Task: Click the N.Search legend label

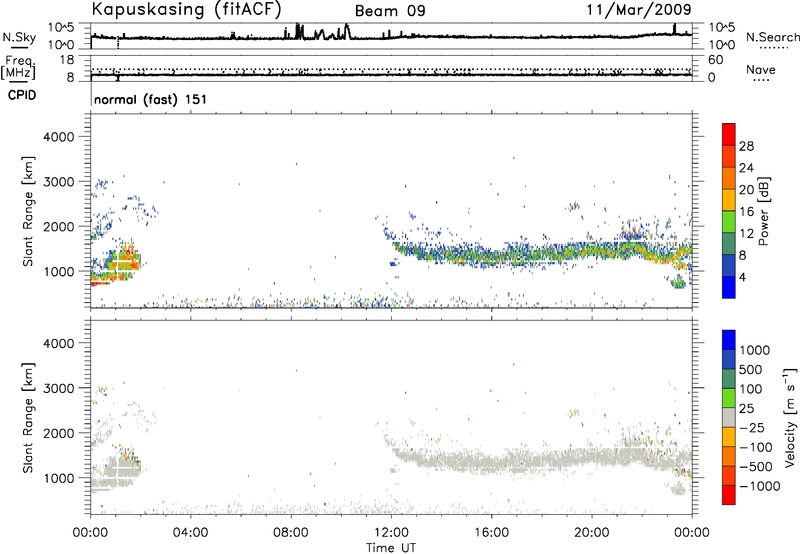Action: tap(773, 37)
